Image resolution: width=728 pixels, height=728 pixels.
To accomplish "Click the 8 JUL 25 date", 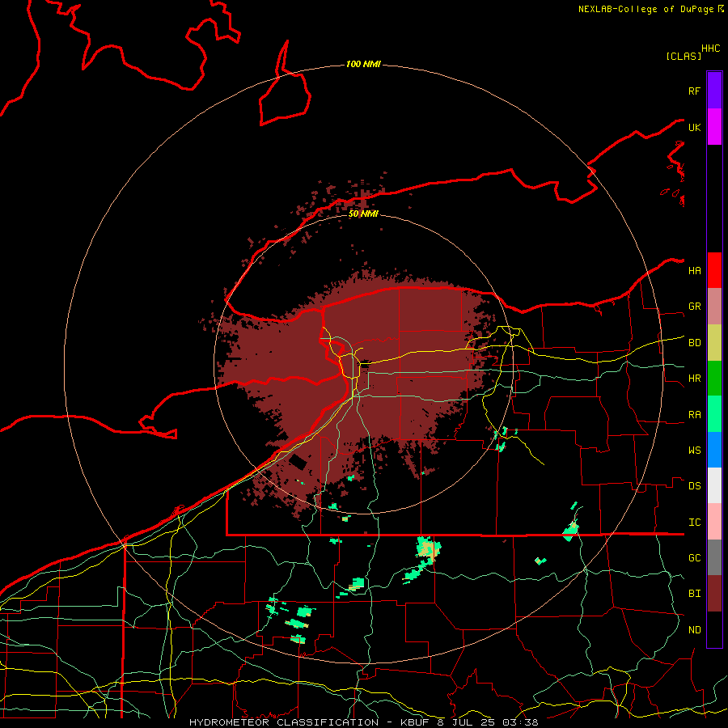I will (467, 722).
